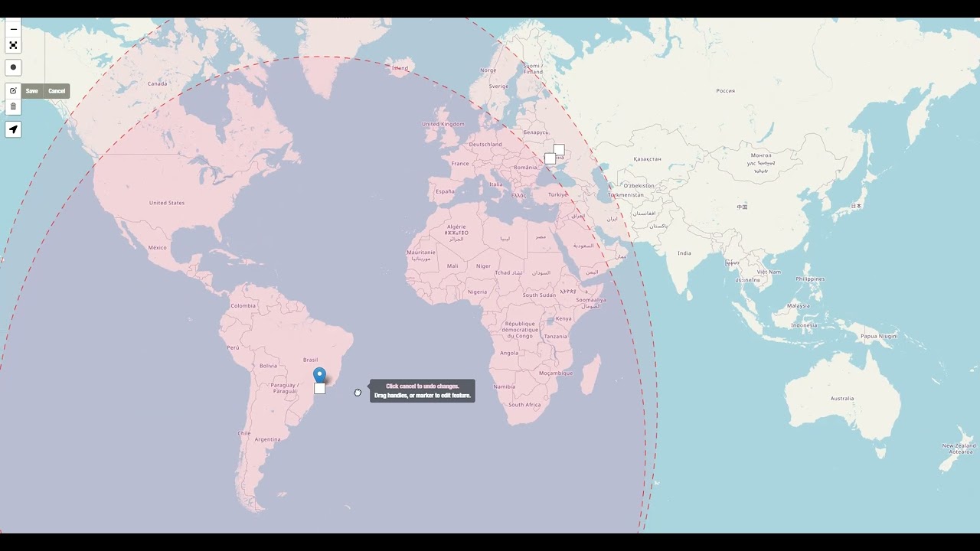Screen dimensions: 980x551
Task: Click the "India" country label
Action: coord(684,253)
